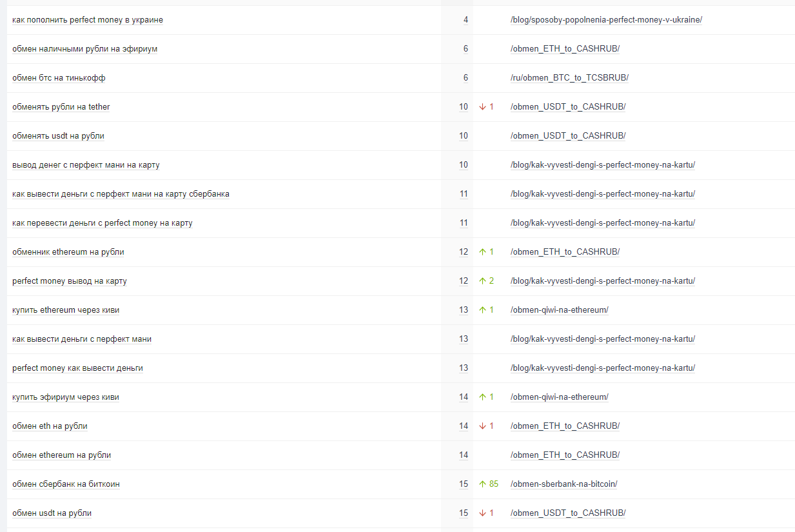This screenshot has height=532, width=795.
Task: Select keyword "купить ethereum через киви"
Action: [x=66, y=310]
